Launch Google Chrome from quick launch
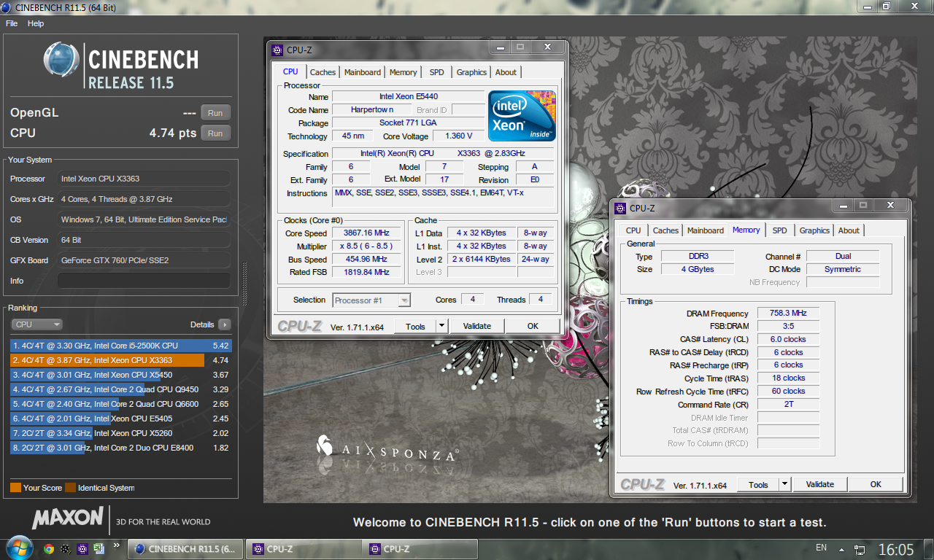Image resolution: width=934 pixels, height=560 pixels. point(49,549)
